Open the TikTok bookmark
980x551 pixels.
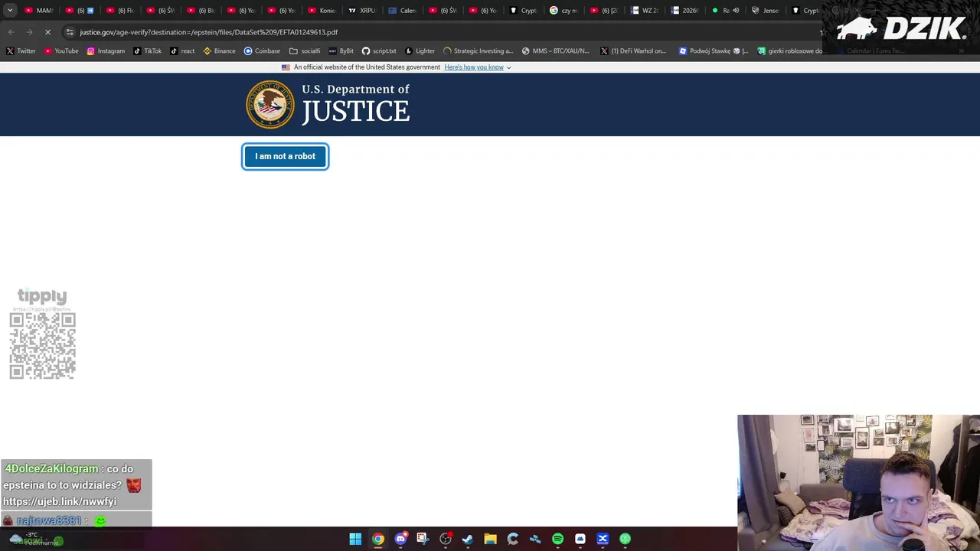[148, 51]
